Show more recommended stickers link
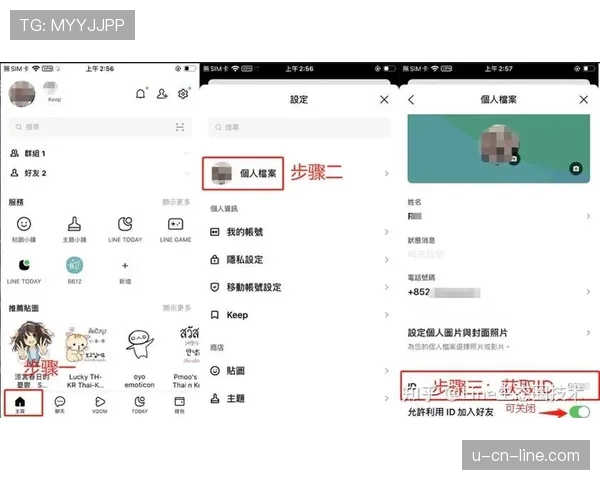The width and height of the screenshot is (600, 480). point(176,308)
